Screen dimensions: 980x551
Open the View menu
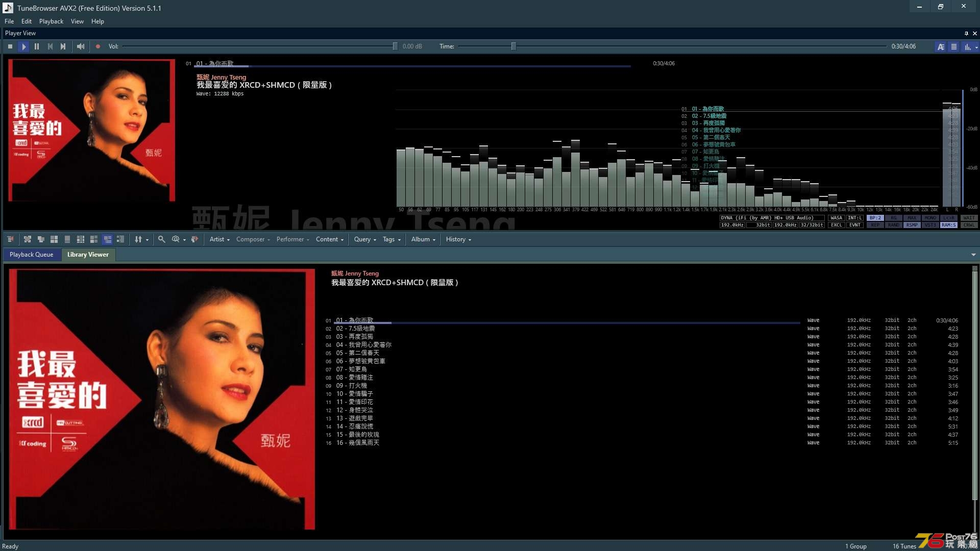(78, 21)
